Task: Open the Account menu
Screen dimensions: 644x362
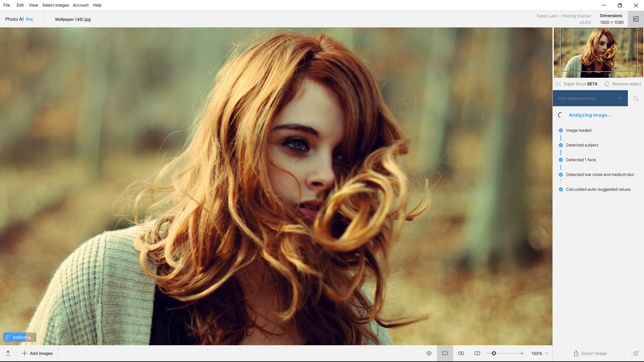Action: pyautogui.click(x=80, y=5)
